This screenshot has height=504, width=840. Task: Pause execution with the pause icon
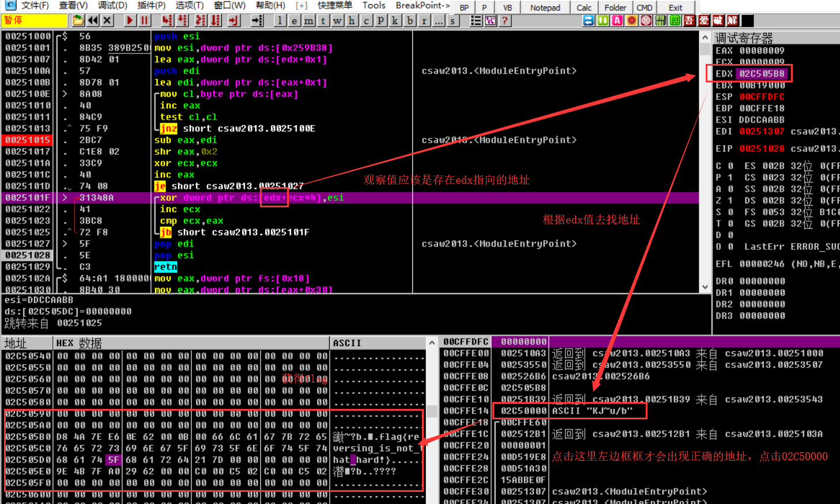click(x=144, y=21)
